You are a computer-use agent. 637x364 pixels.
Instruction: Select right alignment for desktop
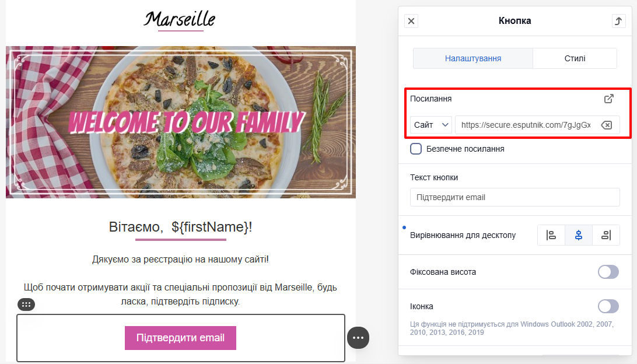tap(605, 235)
